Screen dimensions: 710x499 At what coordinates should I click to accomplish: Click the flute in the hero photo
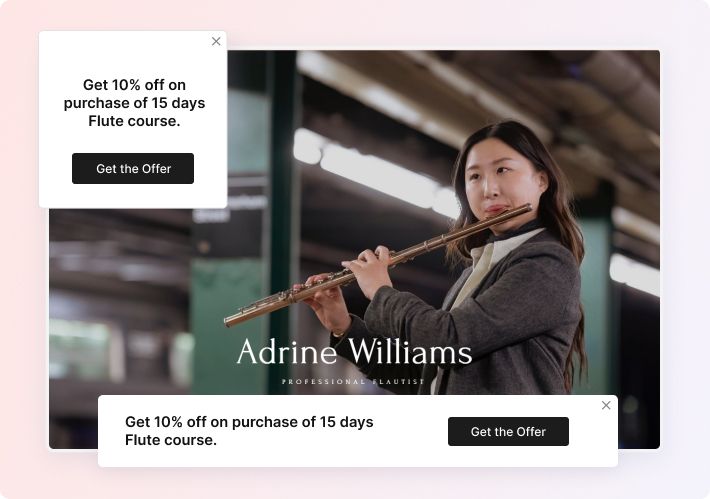[x=378, y=265]
